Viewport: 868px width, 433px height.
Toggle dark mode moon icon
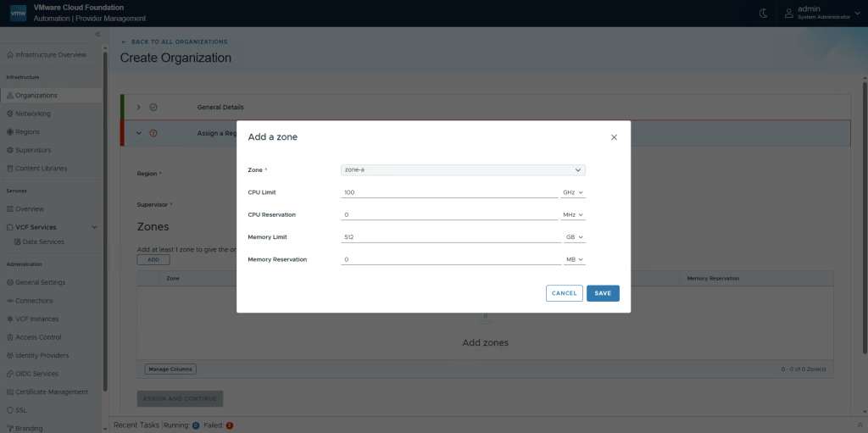coord(763,13)
